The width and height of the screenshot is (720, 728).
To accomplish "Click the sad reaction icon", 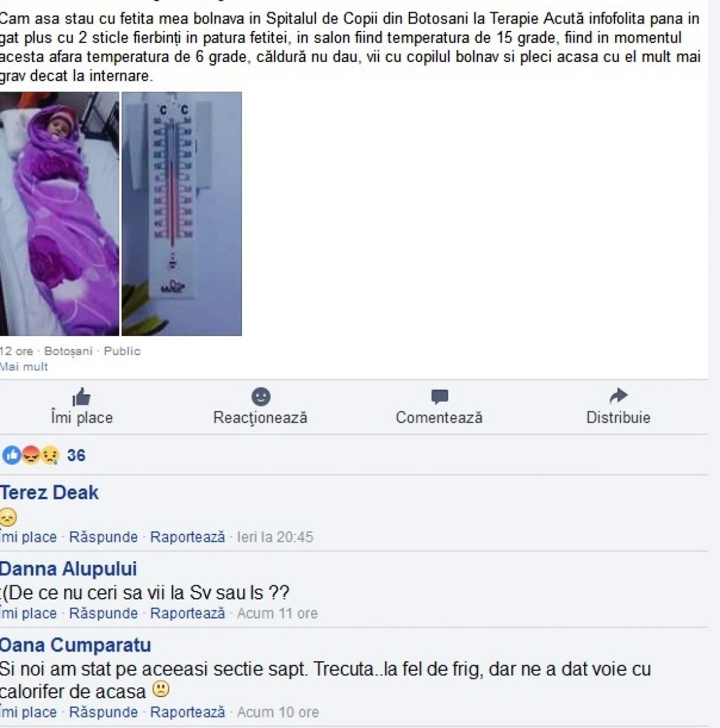I will (50, 455).
